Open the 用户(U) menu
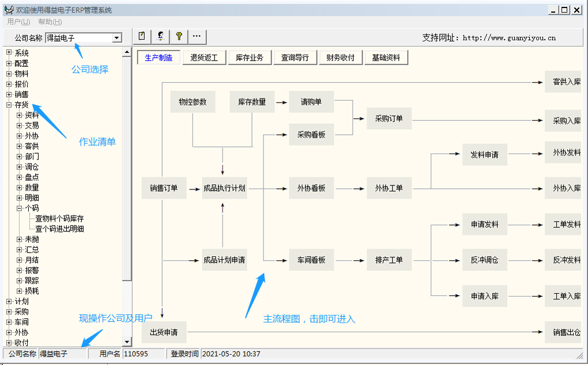 tap(18, 22)
